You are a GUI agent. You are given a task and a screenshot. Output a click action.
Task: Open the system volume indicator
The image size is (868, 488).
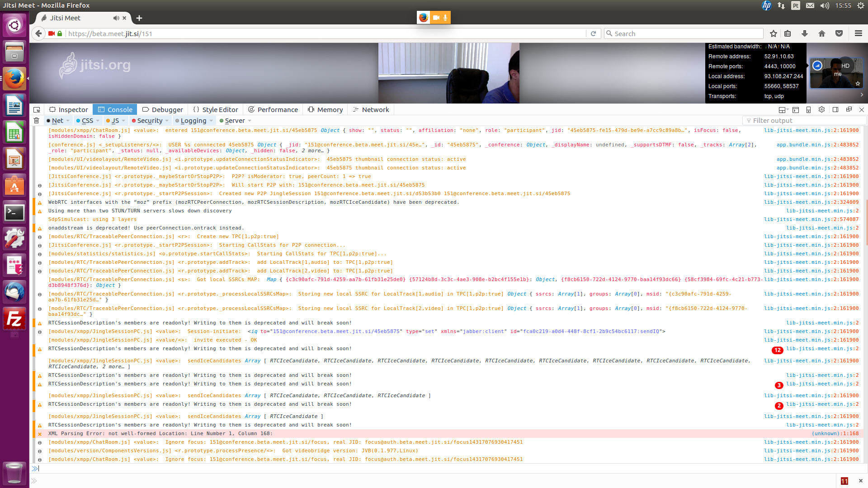(x=825, y=5)
